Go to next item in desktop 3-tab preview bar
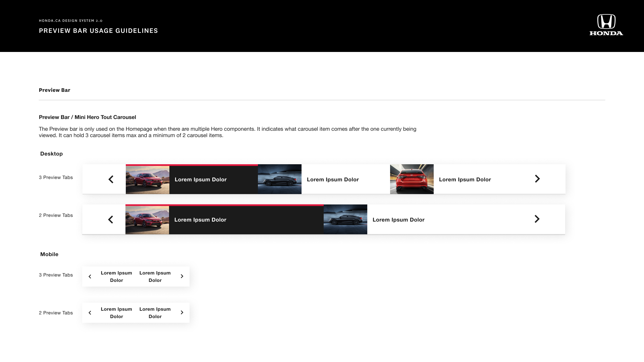Screen dimensions: 644x362 click(537, 179)
